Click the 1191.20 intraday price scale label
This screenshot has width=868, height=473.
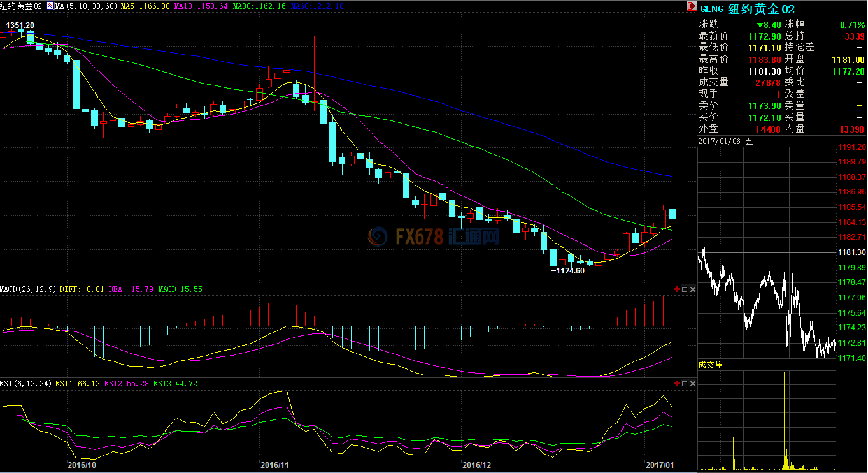[x=852, y=147]
